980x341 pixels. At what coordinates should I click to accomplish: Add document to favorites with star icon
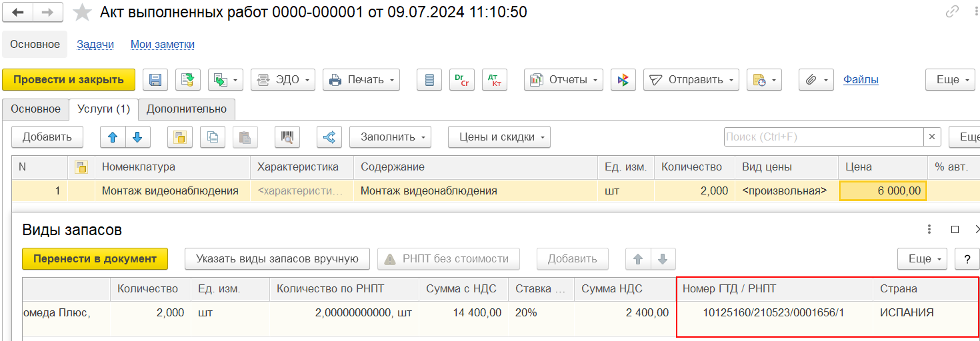pos(82,12)
